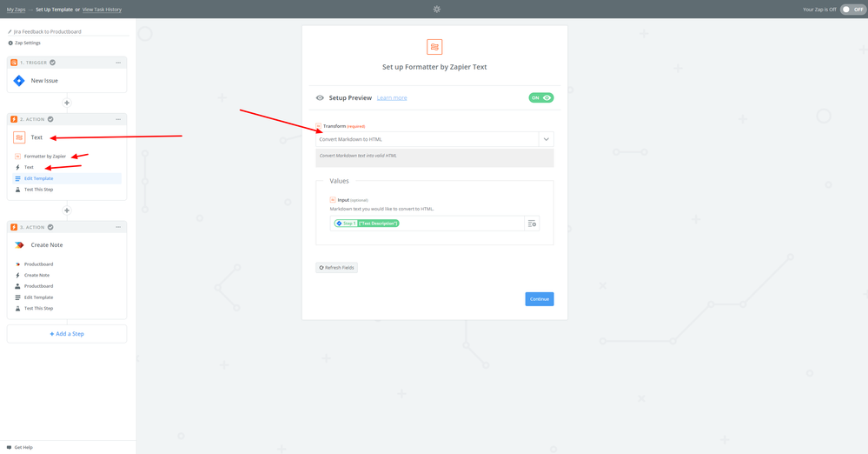Open the Learn more link
This screenshot has width=868, height=454.
pyautogui.click(x=392, y=97)
